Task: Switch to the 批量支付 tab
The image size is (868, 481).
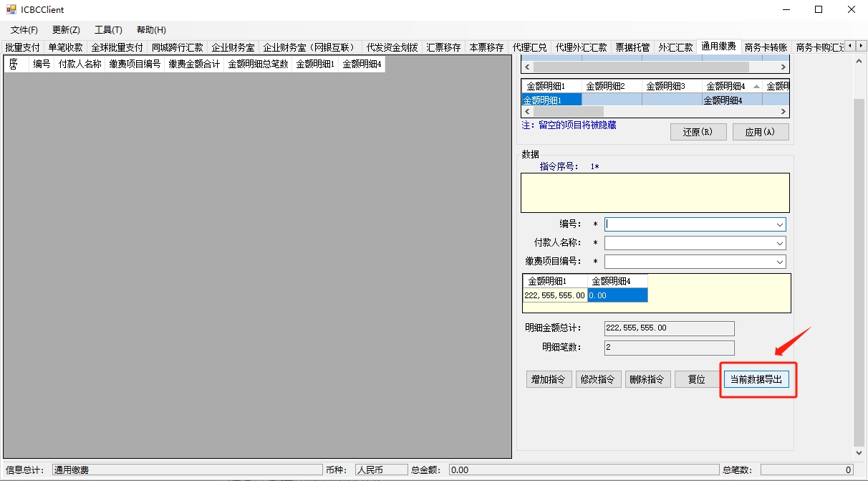Action: tap(22, 47)
